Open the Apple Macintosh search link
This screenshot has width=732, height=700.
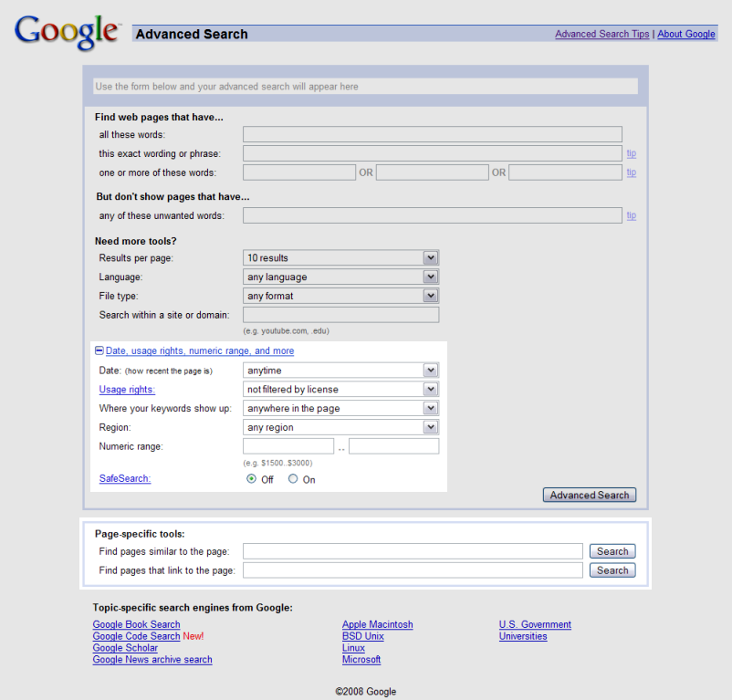(x=377, y=624)
